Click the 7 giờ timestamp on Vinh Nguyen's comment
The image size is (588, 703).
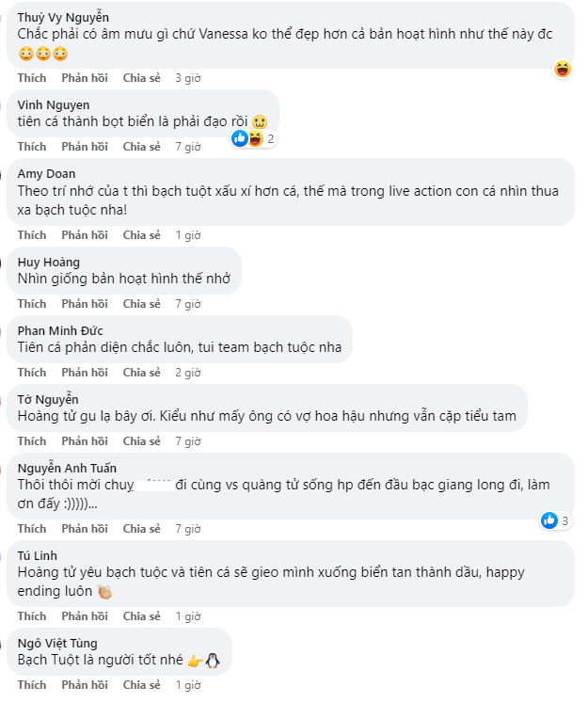pyautogui.click(x=188, y=147)
